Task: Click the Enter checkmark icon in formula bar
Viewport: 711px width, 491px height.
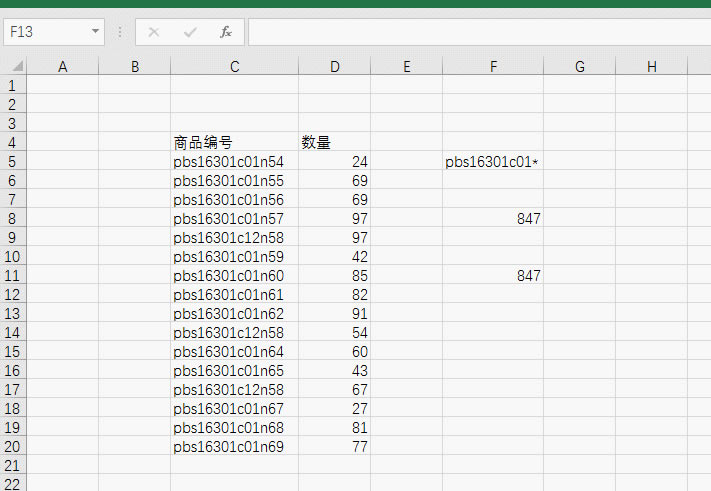Action: pos(190,32)
